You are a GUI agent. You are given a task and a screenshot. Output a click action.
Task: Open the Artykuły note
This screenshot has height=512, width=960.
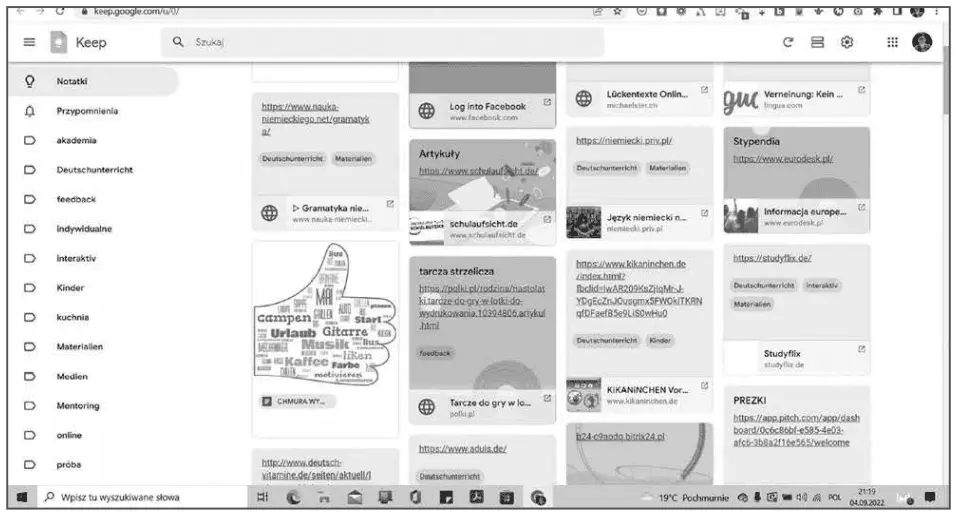[x=482, y=192]
